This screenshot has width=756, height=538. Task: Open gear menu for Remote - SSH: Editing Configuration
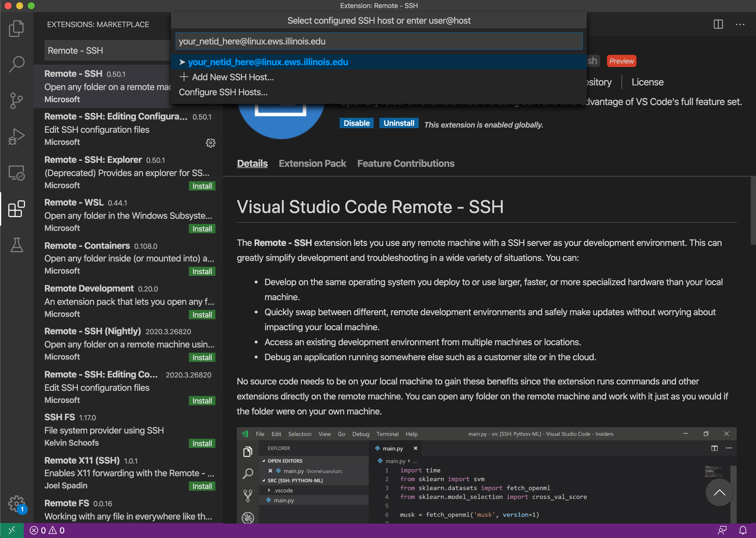(211, 143)
